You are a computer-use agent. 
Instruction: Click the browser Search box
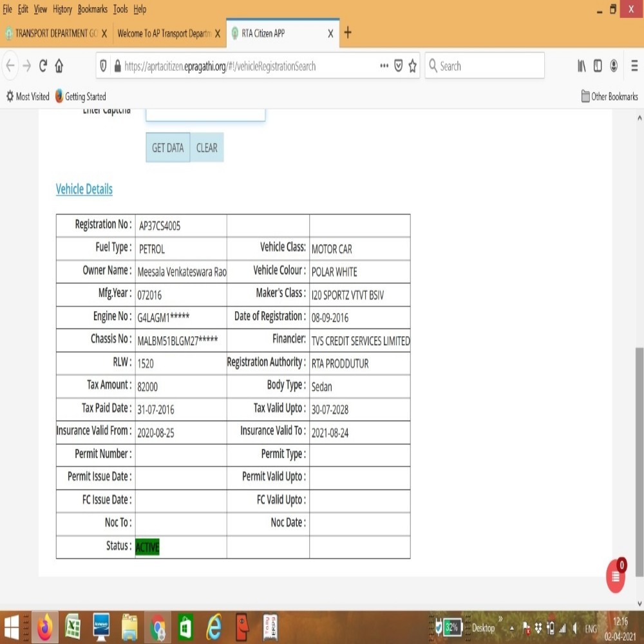point(485,66)
